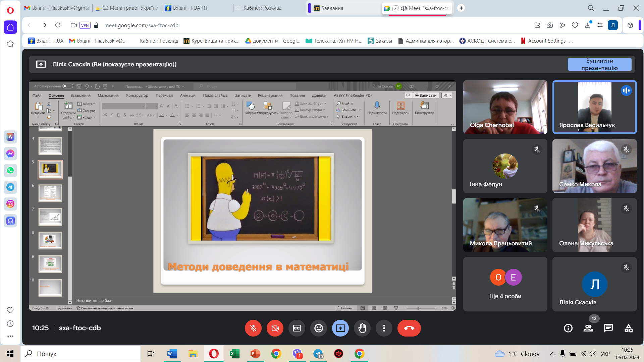Toggle closed captions in Meet
Viewport: 644px width, 362px height.
(x=297, y=328)
